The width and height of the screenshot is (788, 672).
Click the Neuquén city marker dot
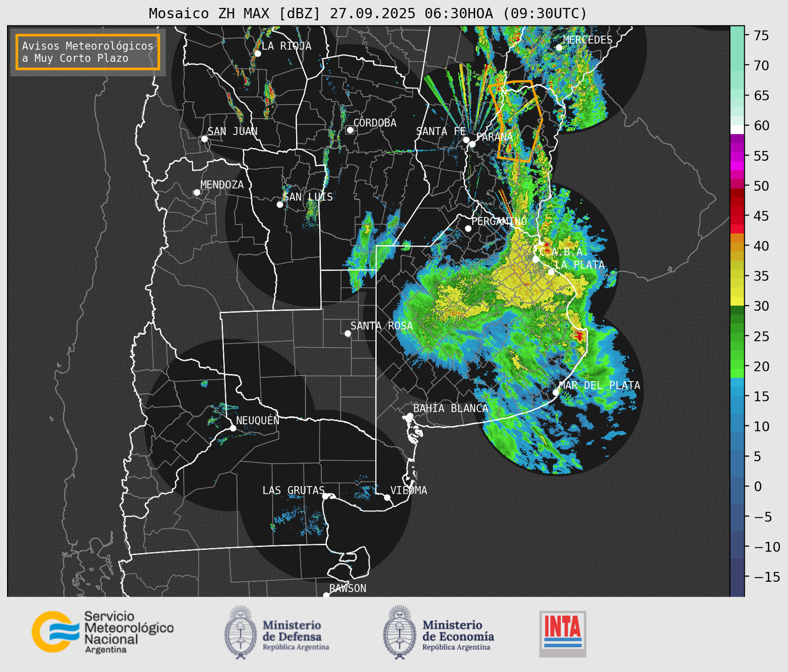(233, 428)
